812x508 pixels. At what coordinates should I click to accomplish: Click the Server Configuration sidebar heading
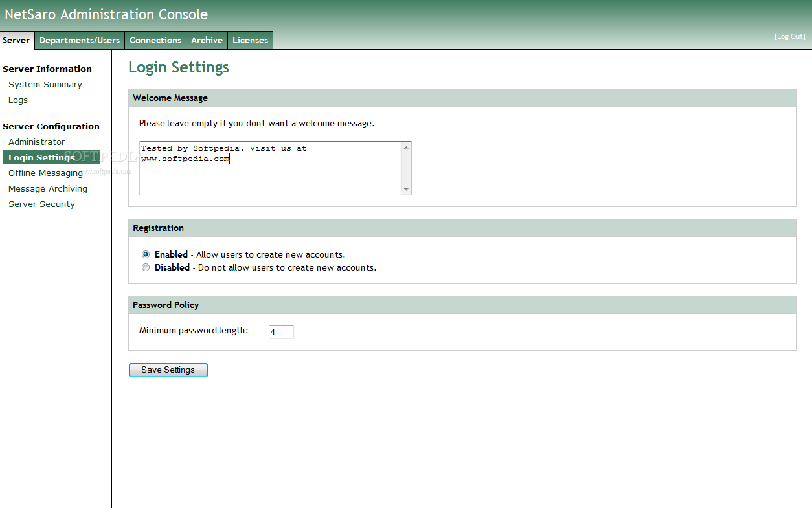(x=51, y=126)
